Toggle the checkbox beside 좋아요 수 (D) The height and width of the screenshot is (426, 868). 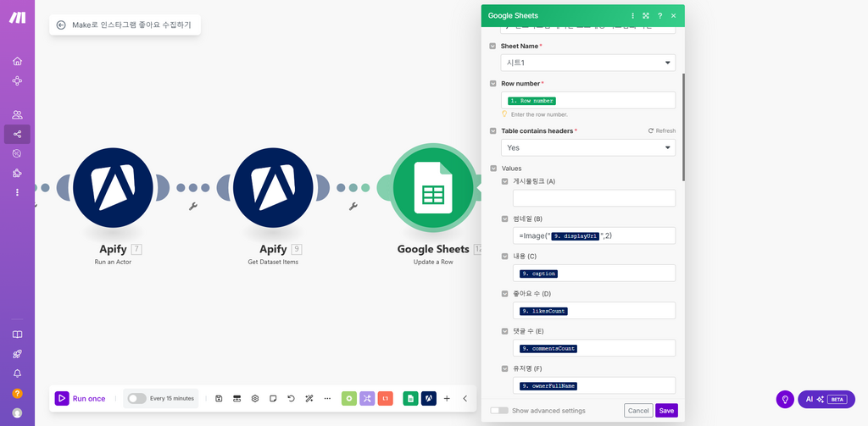pos(505,294)
